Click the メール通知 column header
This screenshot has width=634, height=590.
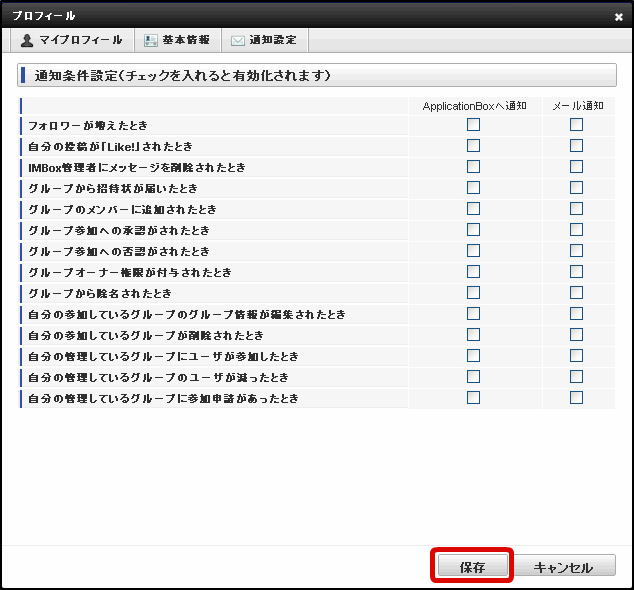pos(578,106)
